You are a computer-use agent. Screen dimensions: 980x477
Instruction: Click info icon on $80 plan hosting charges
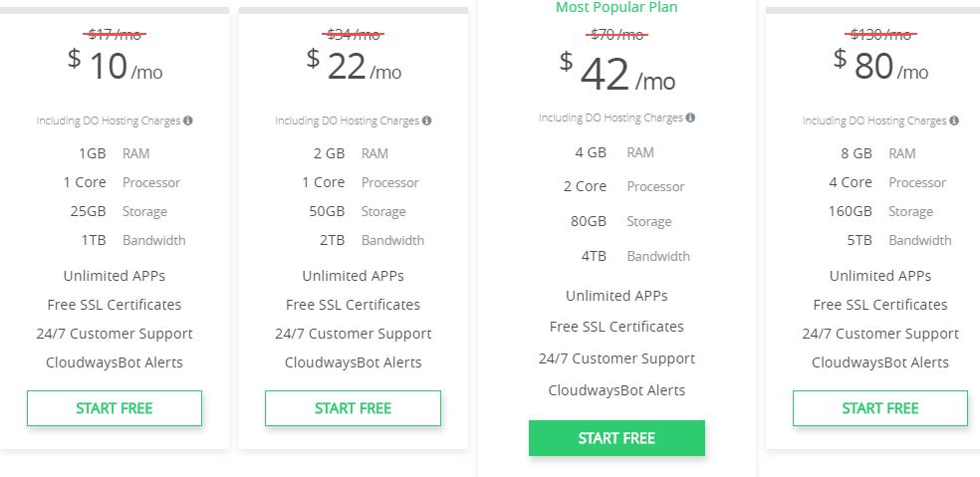[x=954, y=120]
